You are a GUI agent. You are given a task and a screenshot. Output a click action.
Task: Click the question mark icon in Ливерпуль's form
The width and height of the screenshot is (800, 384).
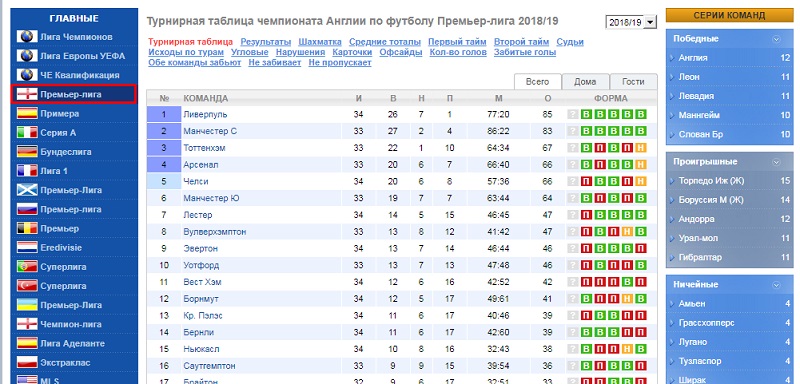click(573, 115)
